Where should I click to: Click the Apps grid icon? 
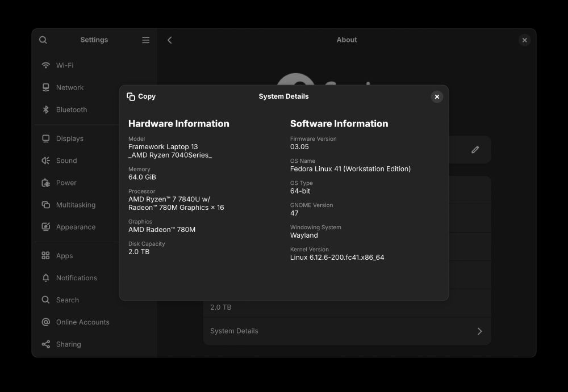(x=45, y=256)
